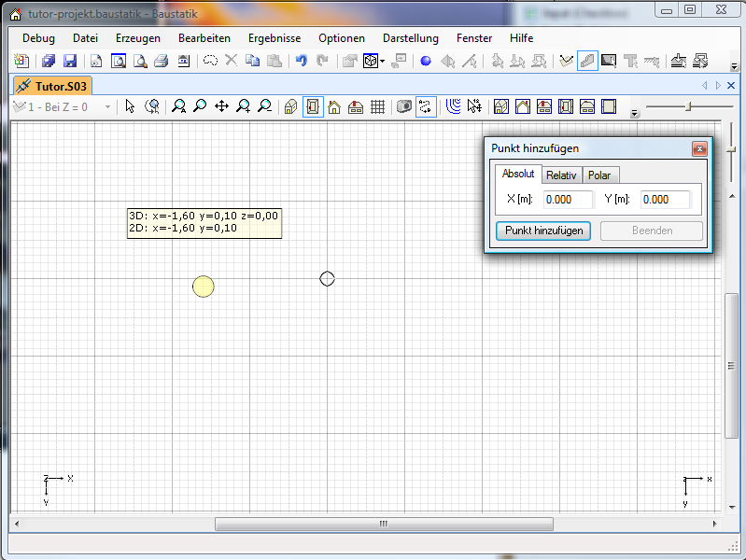
Task: Click the save all icon with stacked disks
Action: [x=49, y=61]
